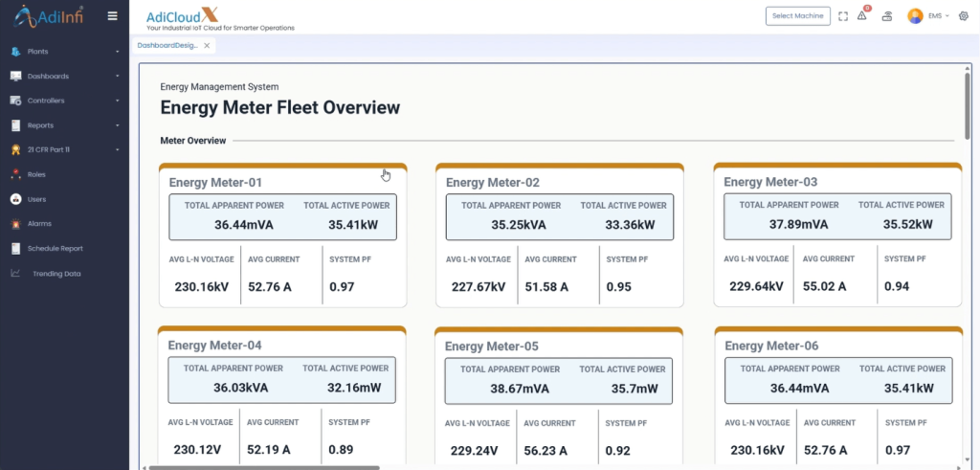Click the AdiInfi logo

(x=48, y=16)
